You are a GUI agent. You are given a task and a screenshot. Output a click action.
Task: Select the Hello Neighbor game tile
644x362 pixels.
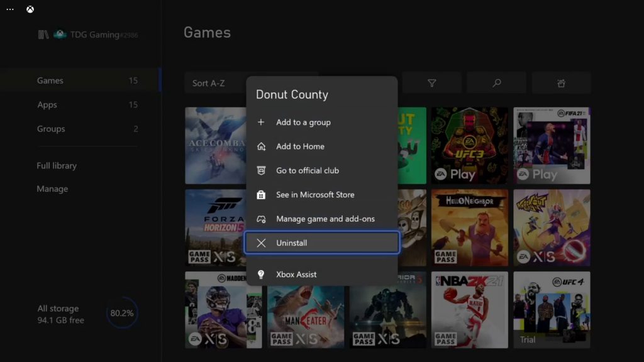pos(469,228)
